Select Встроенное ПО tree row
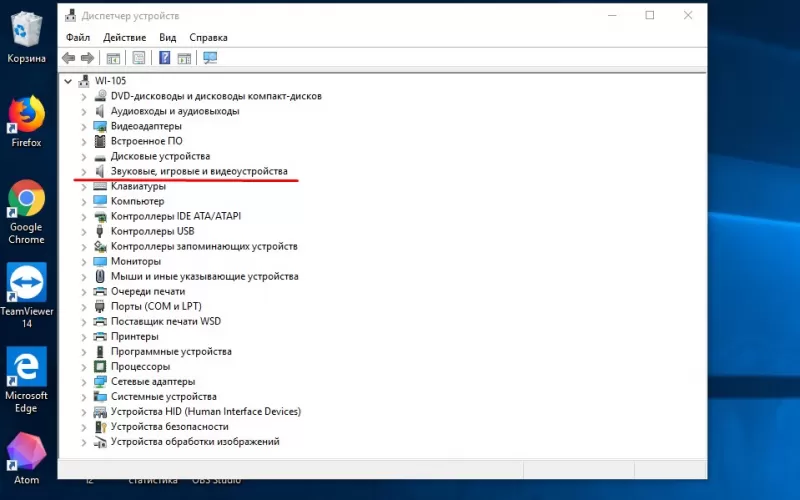Viewport: 800px width, 500px height. pos(146,141)
